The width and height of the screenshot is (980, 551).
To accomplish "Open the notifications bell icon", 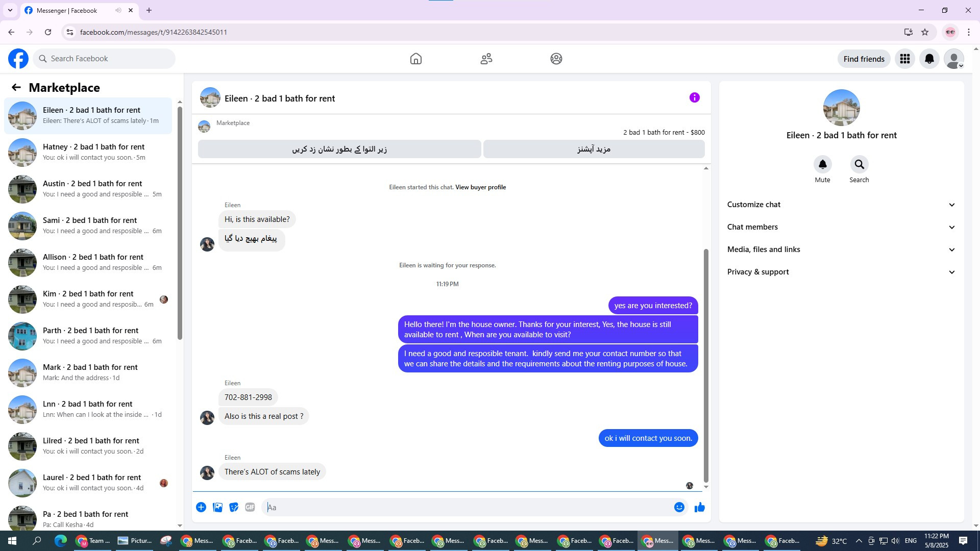I will (x=929, y=59).
